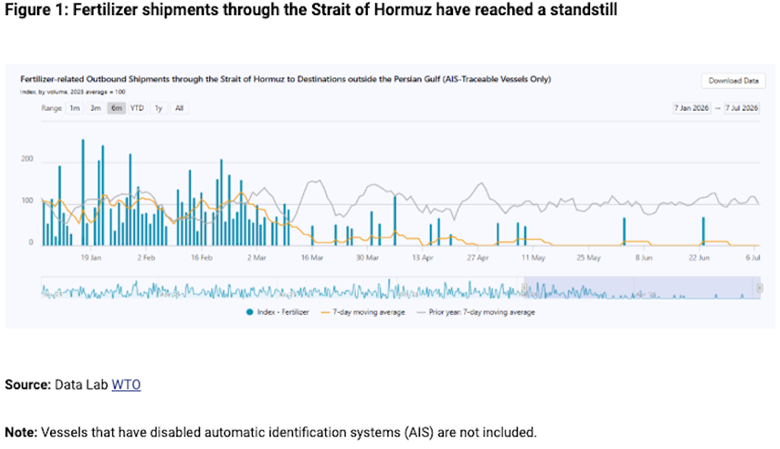Select the 3m range button

[95, 108]
